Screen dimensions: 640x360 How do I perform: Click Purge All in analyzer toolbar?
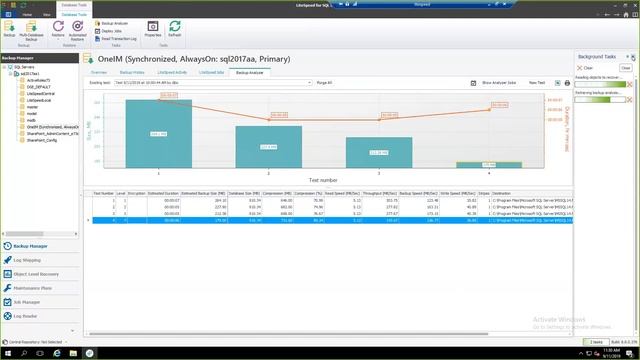tap(324, 83)
